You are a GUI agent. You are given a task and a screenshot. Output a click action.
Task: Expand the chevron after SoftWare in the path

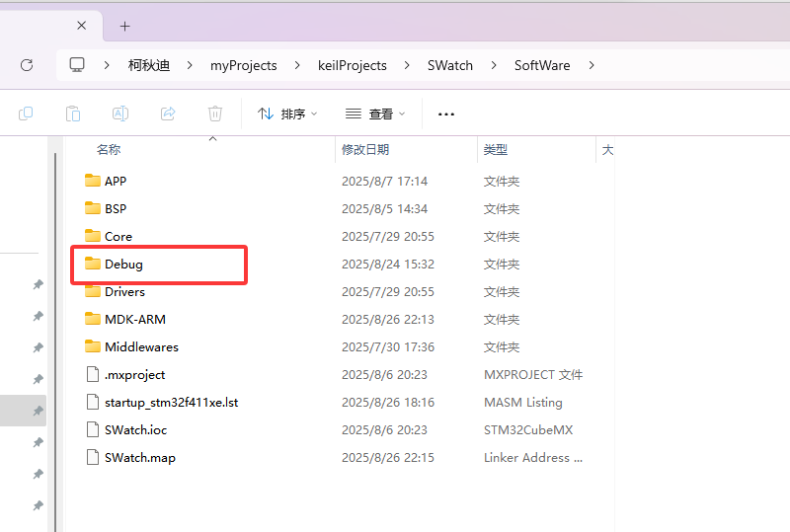point(592,65)
